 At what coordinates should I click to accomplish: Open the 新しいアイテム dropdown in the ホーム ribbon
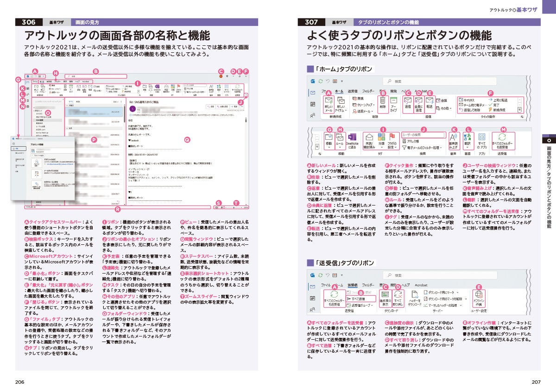(341, 105)
